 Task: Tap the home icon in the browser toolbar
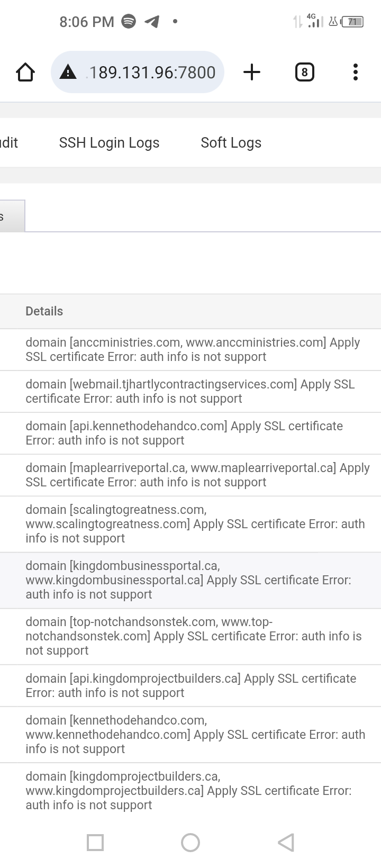25,72
